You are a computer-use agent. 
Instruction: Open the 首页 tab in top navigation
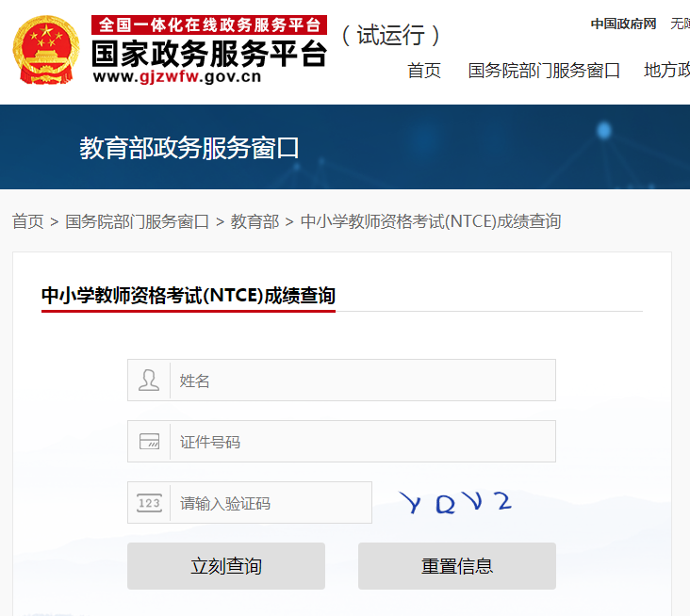click(424, 71)
